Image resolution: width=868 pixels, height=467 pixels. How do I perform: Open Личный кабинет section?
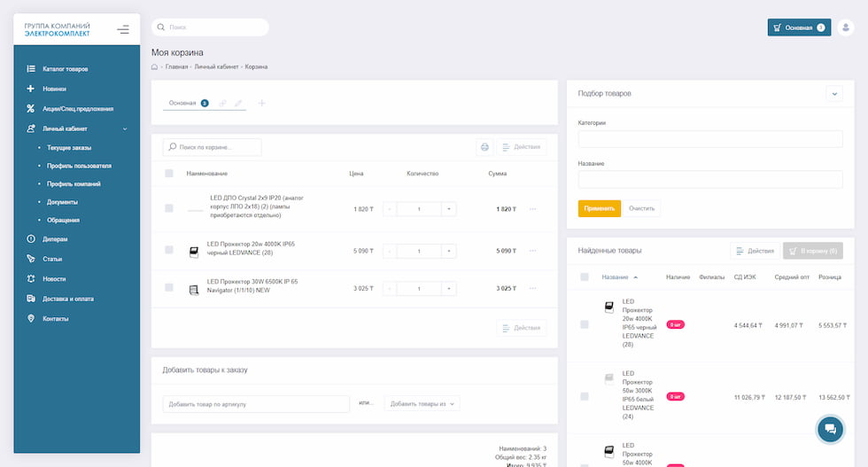pyautogui.click(x=65, y=128)
